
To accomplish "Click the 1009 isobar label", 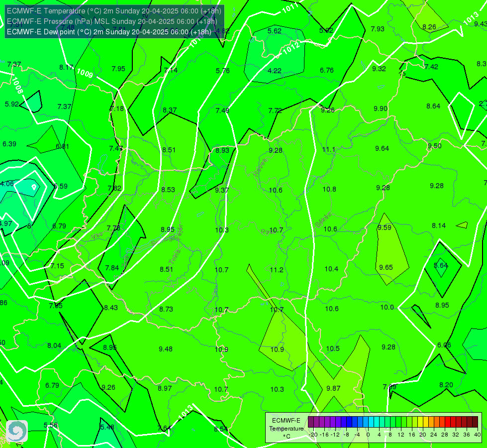I will pyautogui.click(x=85, y=73).
